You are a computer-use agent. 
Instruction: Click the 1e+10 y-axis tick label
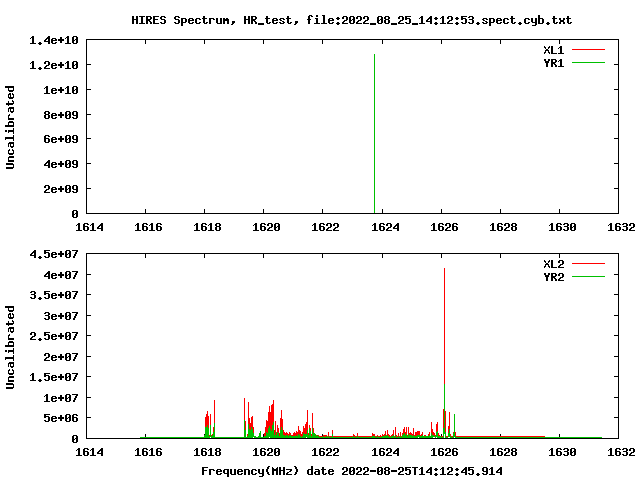pos(60,89)
